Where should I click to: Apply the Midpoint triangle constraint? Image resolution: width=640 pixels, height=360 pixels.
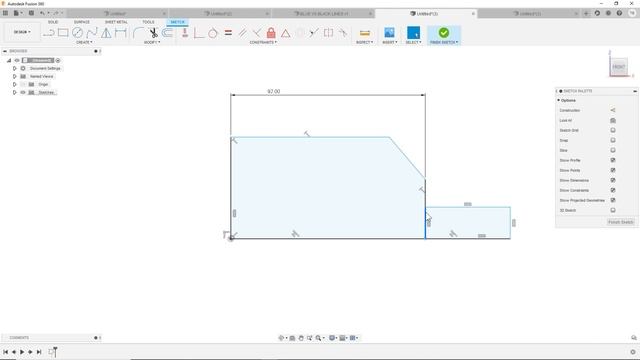tap(285, 33)
